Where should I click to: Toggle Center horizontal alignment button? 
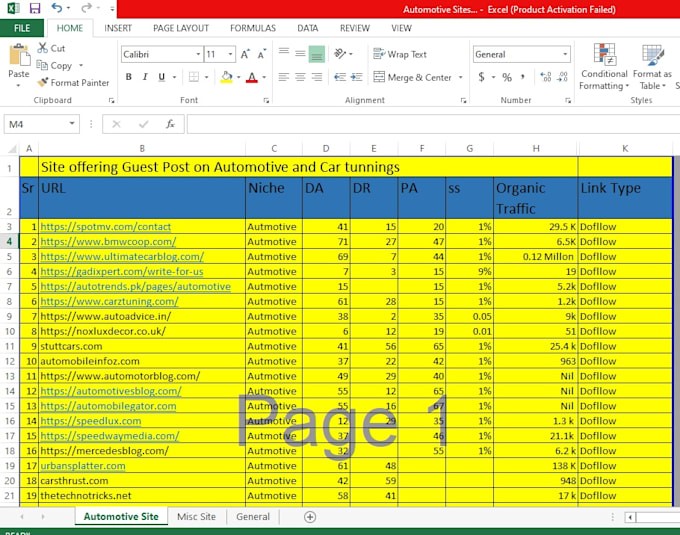point(300,77)
